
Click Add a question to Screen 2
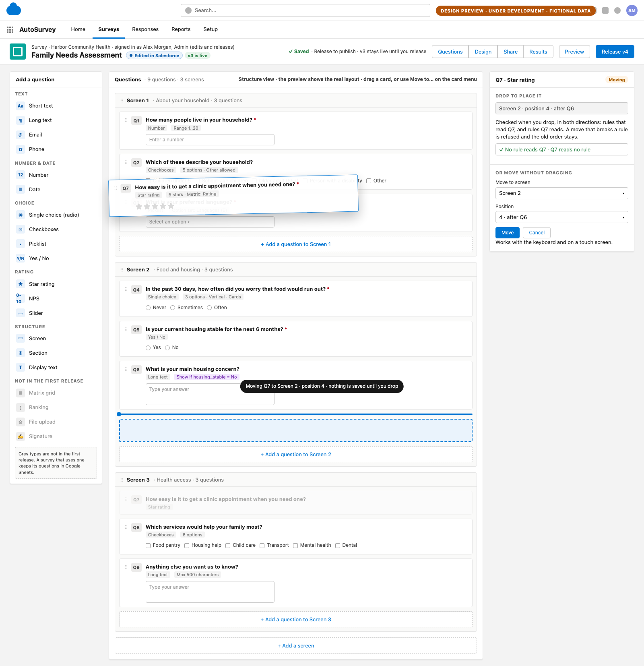296,455
